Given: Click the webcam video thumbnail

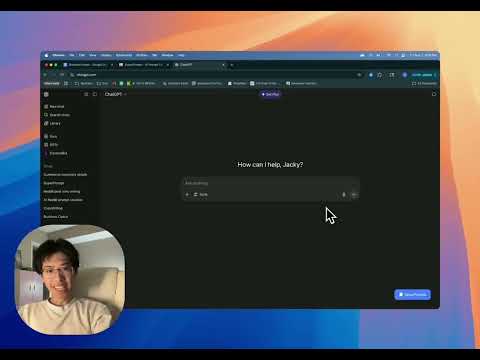Looking at the screenshot, I should coord(70,279).
